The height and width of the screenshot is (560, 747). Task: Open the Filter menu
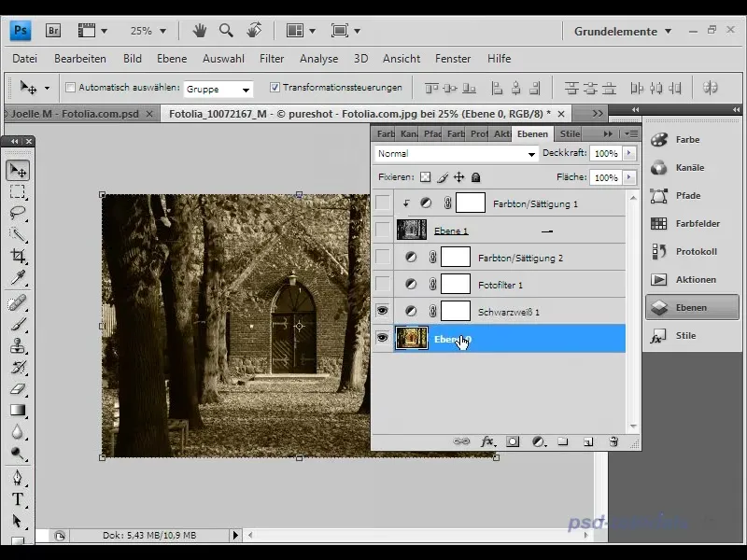(272, 59)
